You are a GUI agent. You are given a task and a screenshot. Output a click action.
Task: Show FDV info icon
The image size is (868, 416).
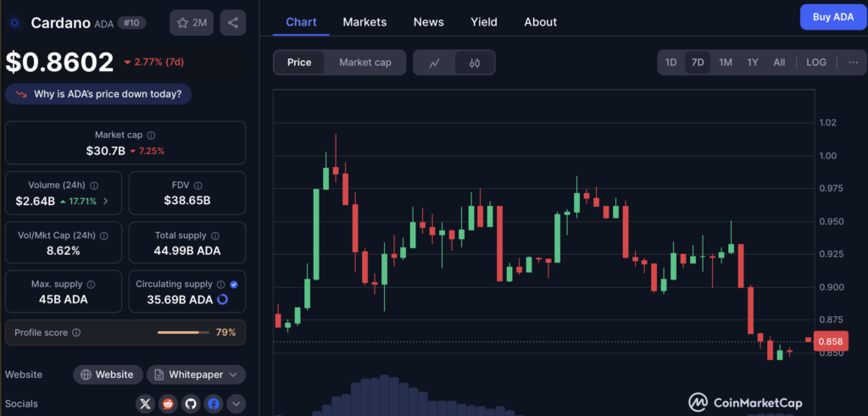(198, 186)
